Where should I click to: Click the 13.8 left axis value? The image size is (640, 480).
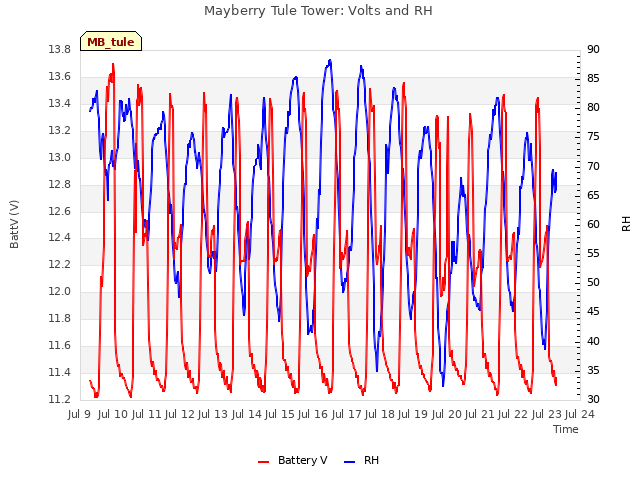[x=59, y=49]
